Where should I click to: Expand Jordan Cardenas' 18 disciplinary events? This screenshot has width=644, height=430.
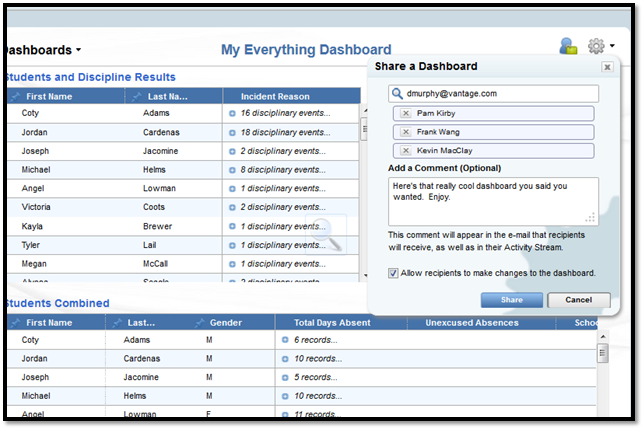click(232, 133)
